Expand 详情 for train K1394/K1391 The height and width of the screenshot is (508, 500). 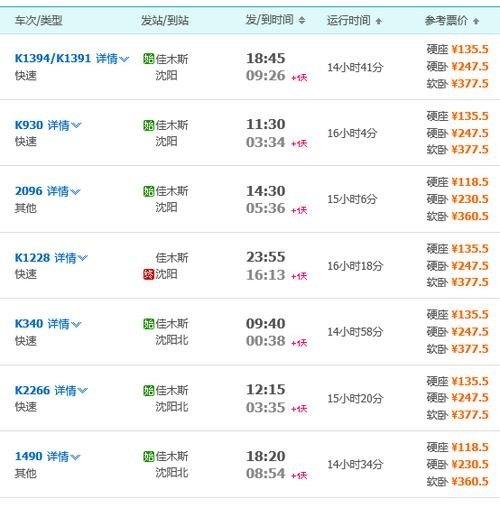112,59
